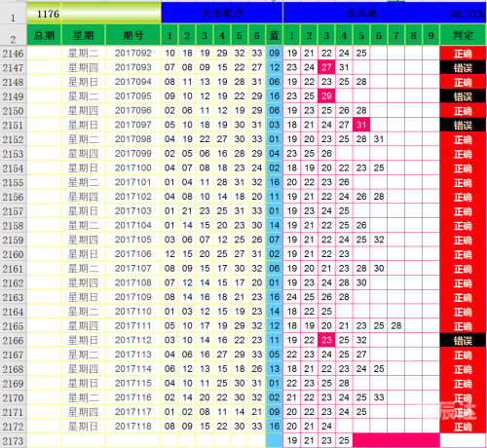Select the 蓝 column header
Screen dimensions: 487x448
point(275,35)
